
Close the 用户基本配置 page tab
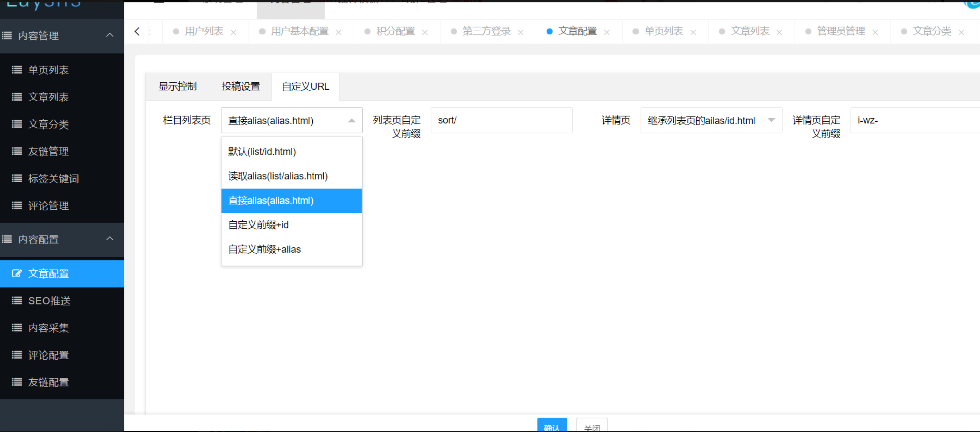pyautogui.click(x=339, y=32)
